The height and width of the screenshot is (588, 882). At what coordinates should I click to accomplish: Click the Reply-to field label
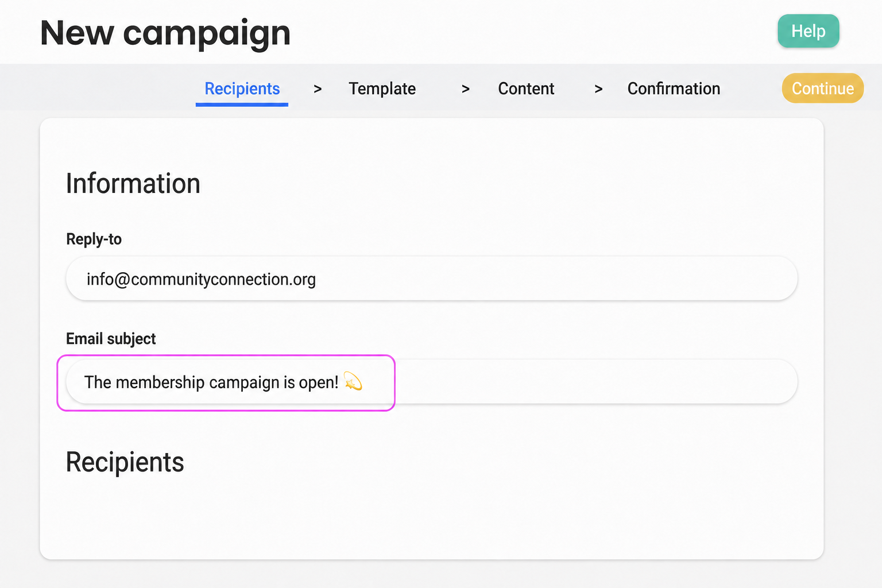click(x=94, y=239)
